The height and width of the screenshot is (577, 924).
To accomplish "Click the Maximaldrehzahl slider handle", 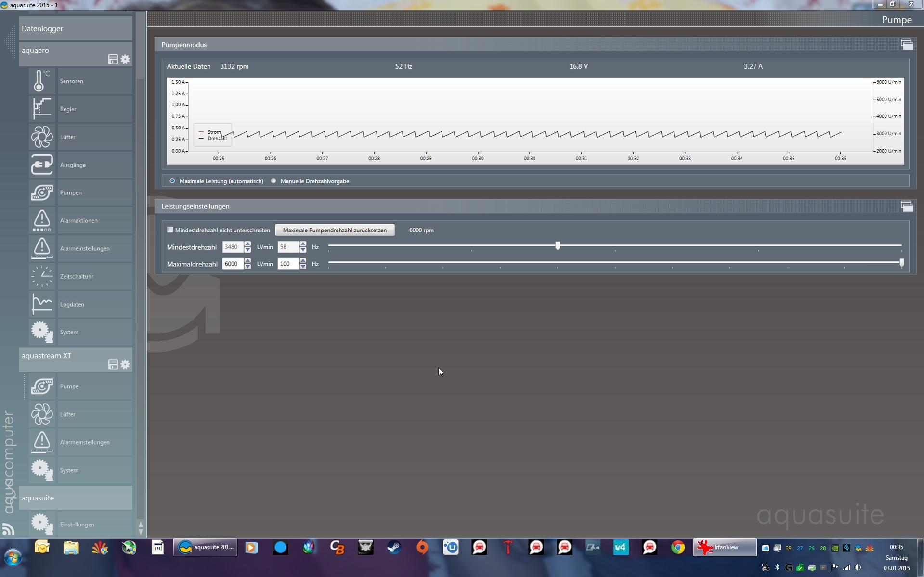I will click(901, 262).
